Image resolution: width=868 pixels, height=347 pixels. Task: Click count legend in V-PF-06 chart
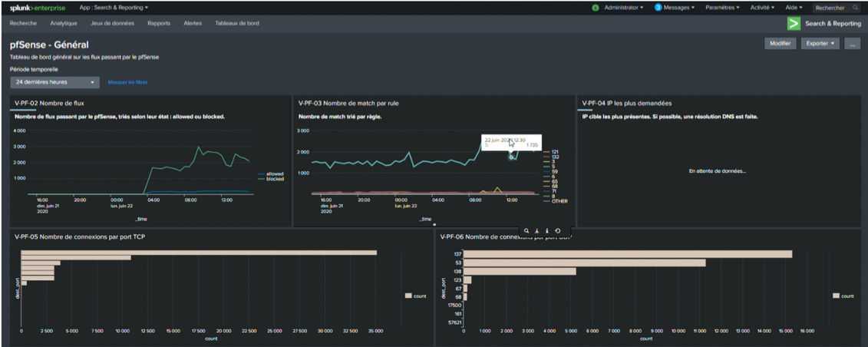(x=843, y=296)
